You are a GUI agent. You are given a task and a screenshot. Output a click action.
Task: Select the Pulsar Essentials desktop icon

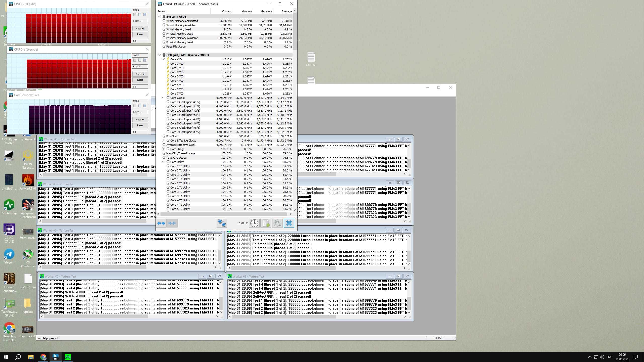pyautogui.click(x=28, y=159)
